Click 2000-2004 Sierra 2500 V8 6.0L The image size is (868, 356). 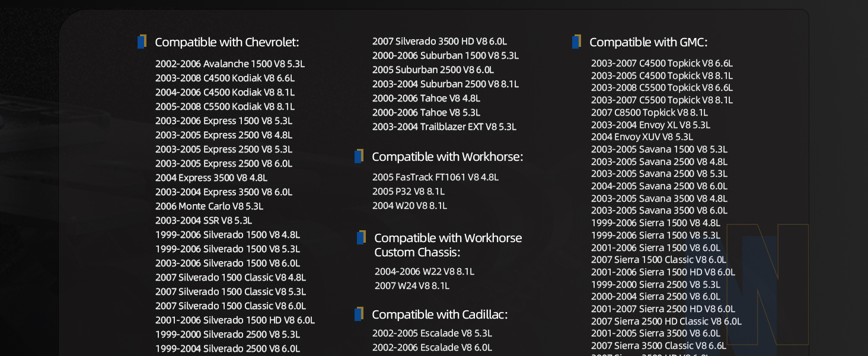pyautogui.click(x=656, y=296)
